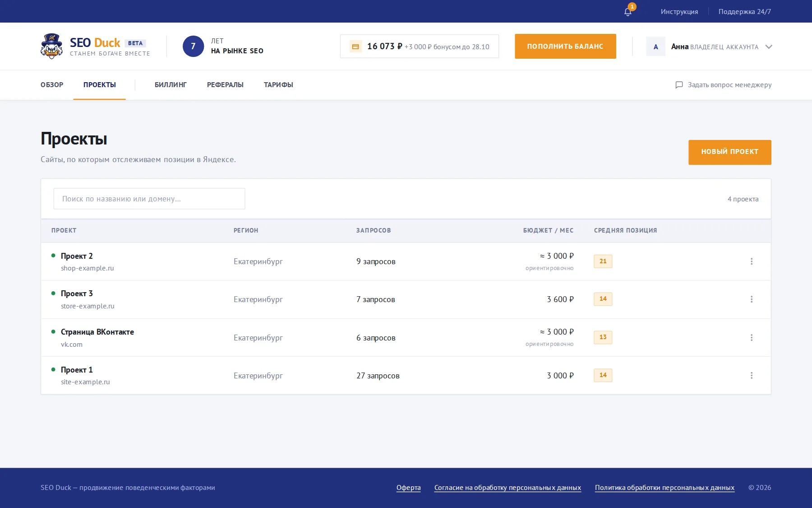
Task: Click the 4 проекта counter text
Action: click(743, 199)
